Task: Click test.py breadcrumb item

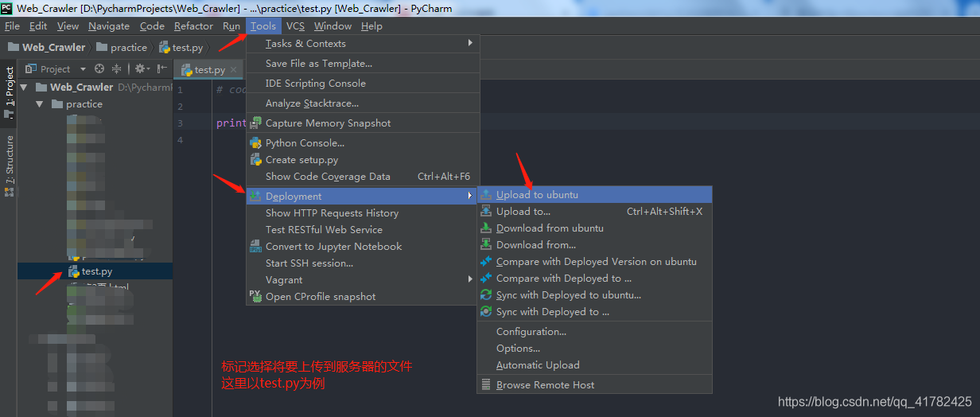Action: pyautogui.click(x=181, y=47)
